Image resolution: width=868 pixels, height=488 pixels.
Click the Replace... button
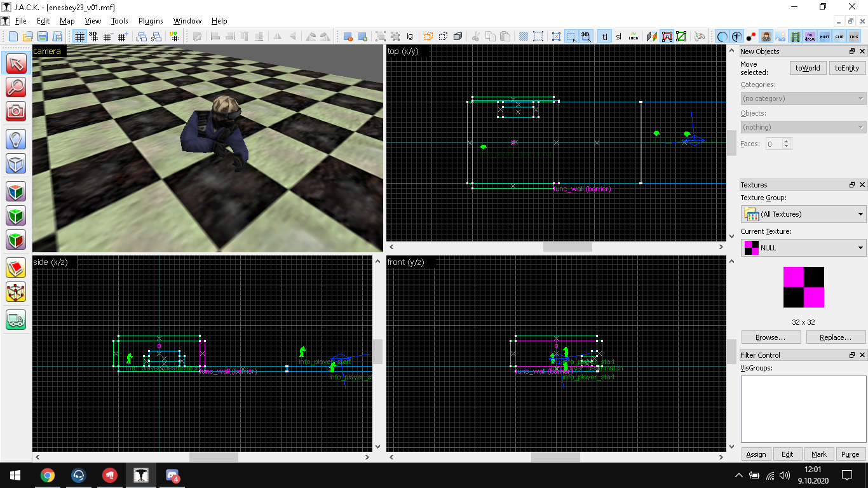pos(836,337)
